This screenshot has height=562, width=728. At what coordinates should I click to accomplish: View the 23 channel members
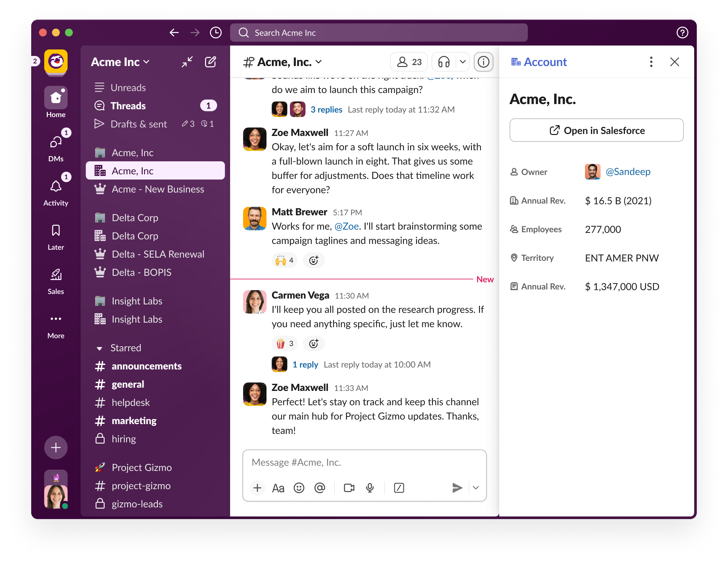point(409,62)
